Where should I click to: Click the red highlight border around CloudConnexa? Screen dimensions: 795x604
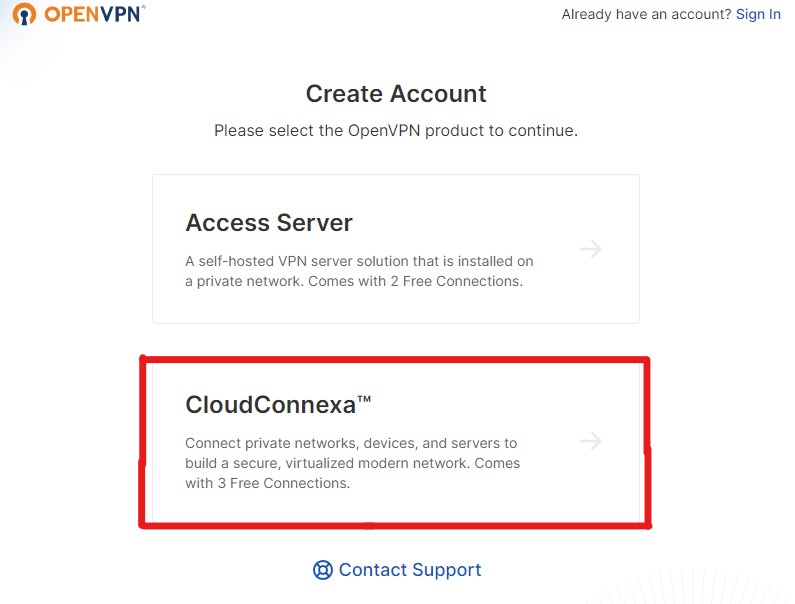point(395,360)
